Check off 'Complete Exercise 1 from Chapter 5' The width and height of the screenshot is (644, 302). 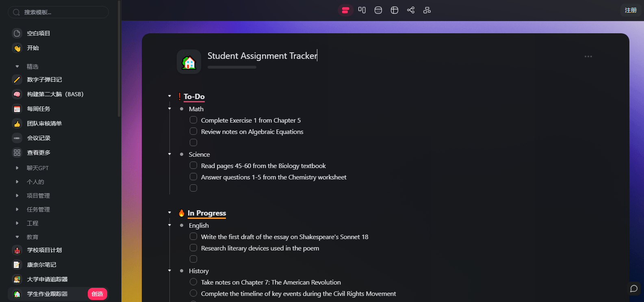click(193, 120)
